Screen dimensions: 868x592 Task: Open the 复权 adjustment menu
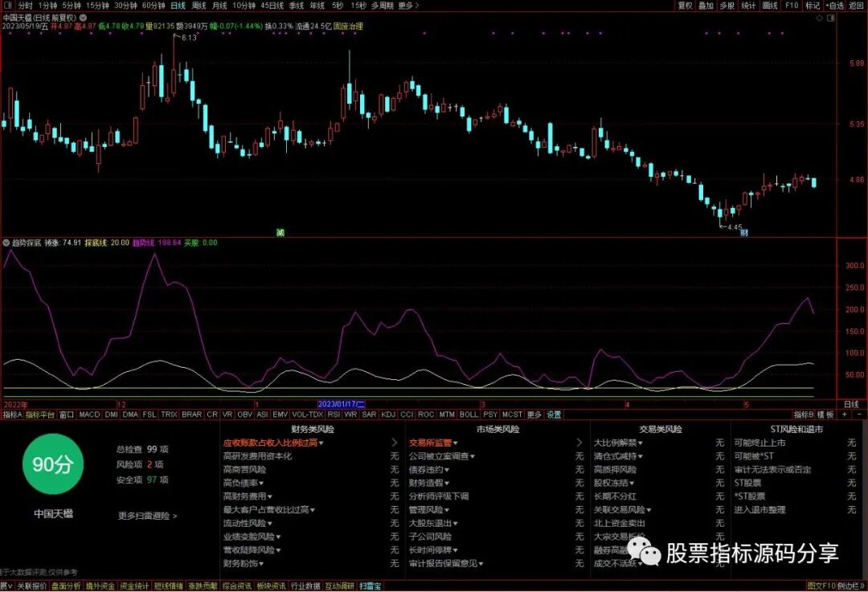click(686, 6)
